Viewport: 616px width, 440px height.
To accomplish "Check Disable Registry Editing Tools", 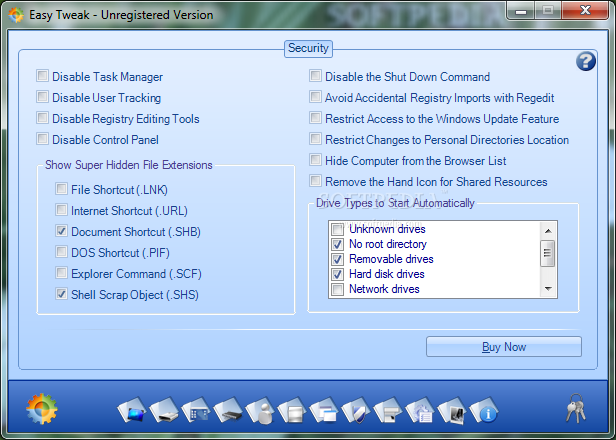I will [42, 117].
